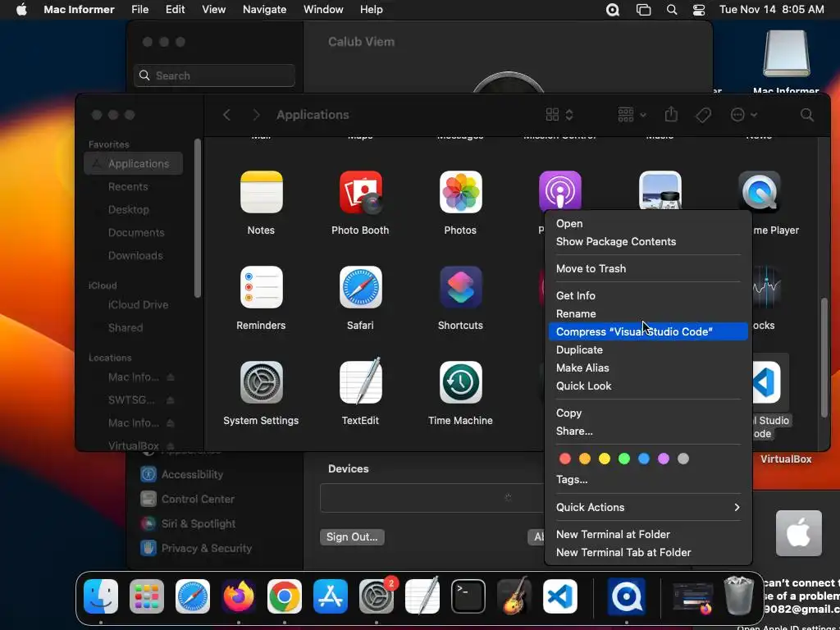Open the group-by options dropdown

(x=632, y=115)
